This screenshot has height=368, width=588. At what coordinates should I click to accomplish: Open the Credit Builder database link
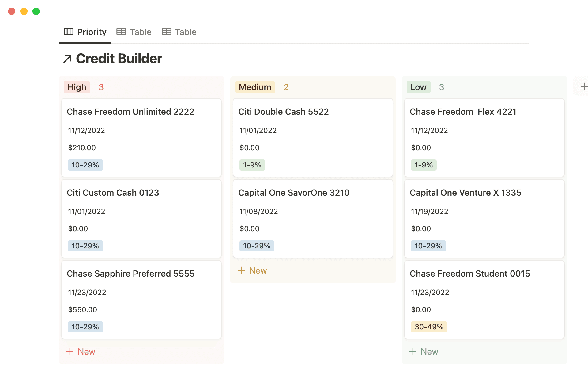coord(112,59)
